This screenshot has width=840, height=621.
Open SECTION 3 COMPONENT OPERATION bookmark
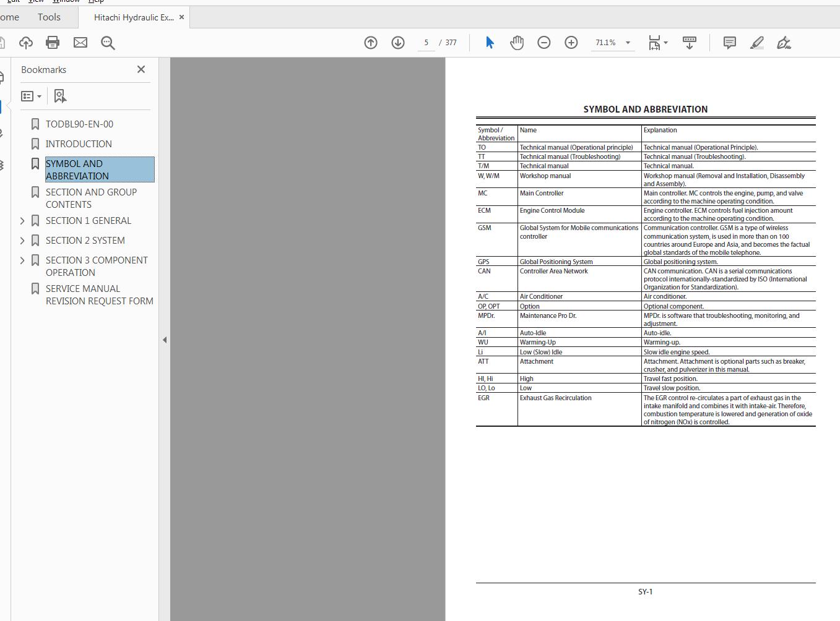coord(97,267)
